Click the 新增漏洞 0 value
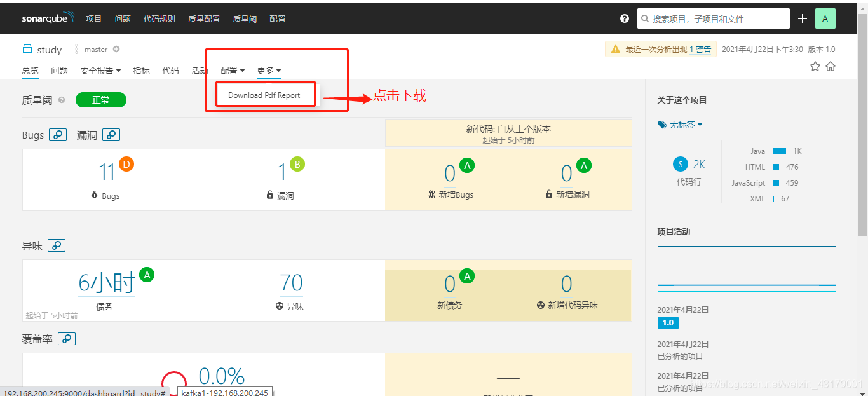Image resolution: width=868 pixels, height=396 pixels. click(566, 174)
